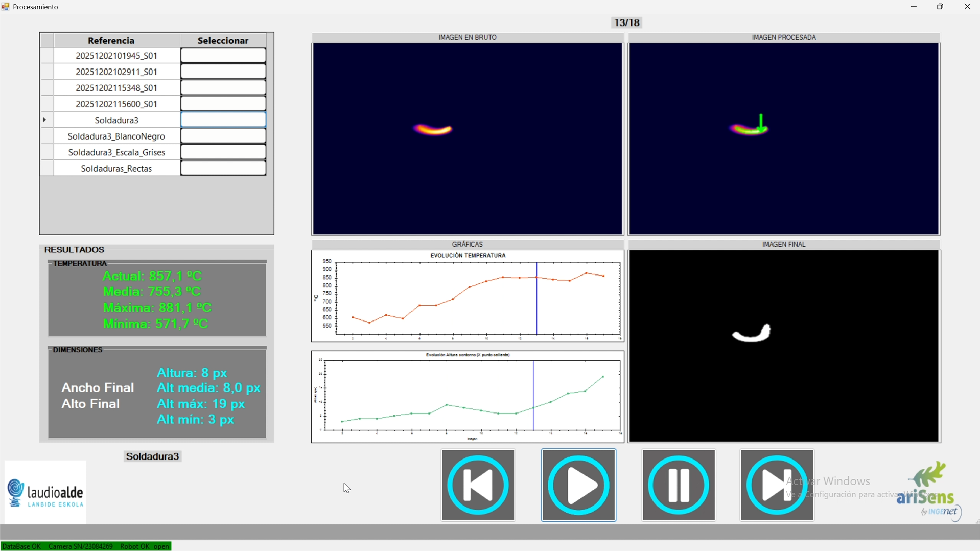The height and width of the screenshot is (551, 980).
Task: Click the Referencia column header
Action: 117,40
